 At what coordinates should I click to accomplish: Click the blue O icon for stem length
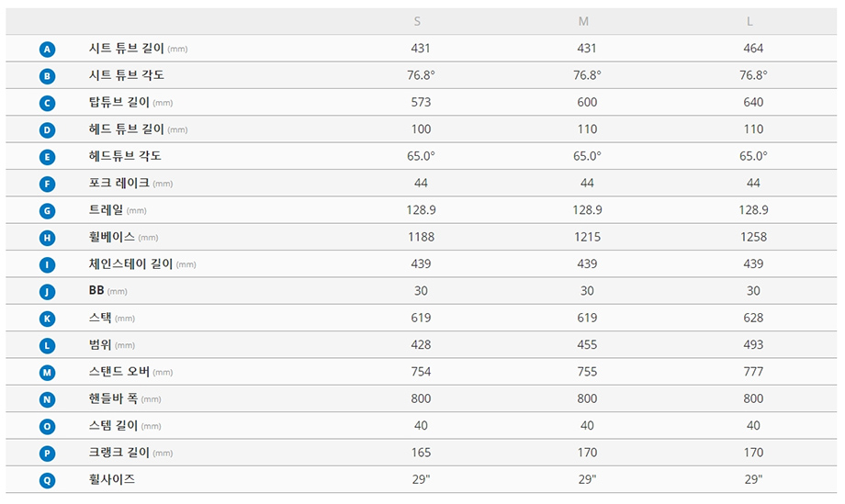(48, 427)
